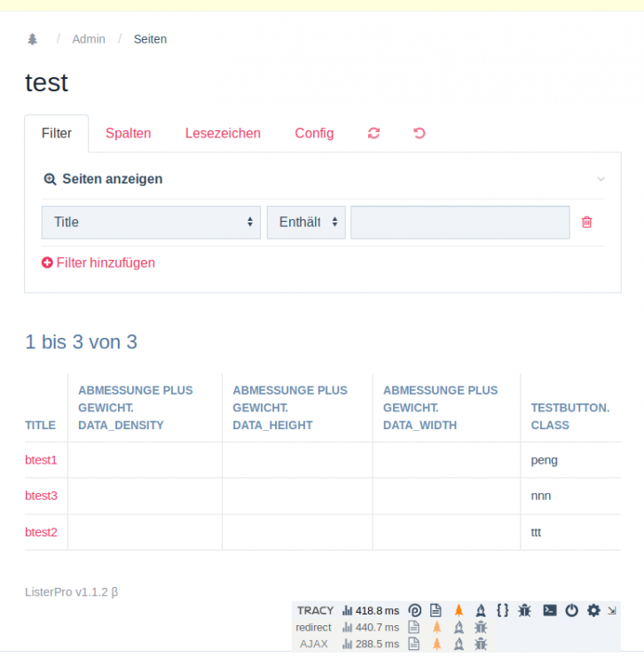The height and width of the screenshot is (665, 644).
Task: Click the tree home icon in breadcrumb
Action: 33,39
